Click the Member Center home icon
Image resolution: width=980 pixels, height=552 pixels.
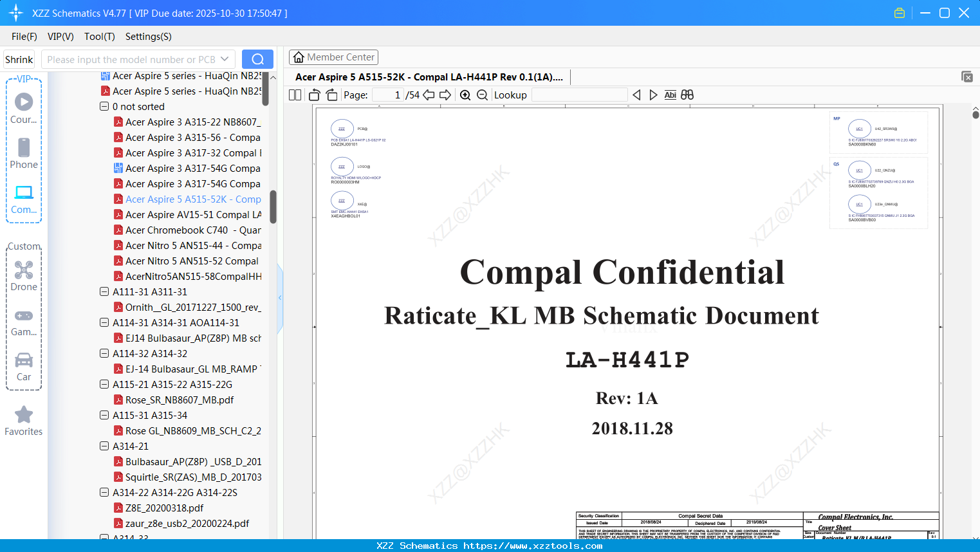pos(299,57)
